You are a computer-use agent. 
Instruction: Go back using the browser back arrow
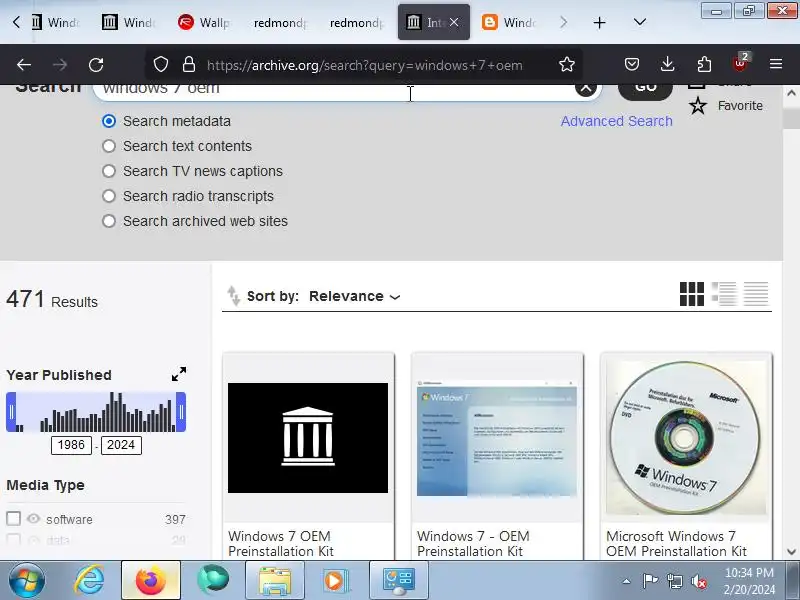(24, 65)
